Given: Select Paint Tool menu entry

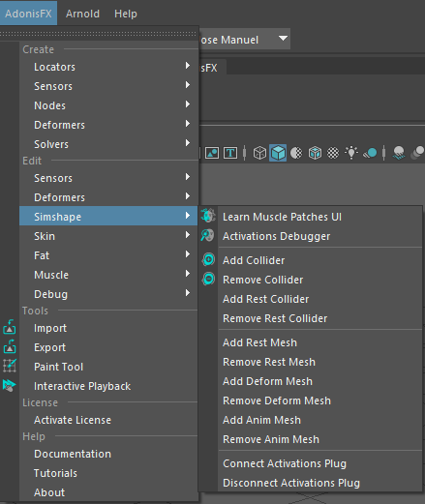Looking at the screenshot, I should coord(108,367).
